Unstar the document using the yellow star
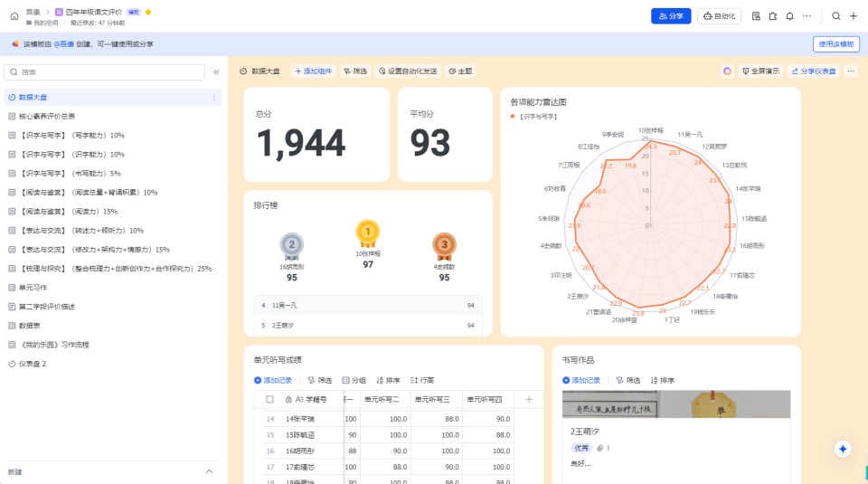 148,12
